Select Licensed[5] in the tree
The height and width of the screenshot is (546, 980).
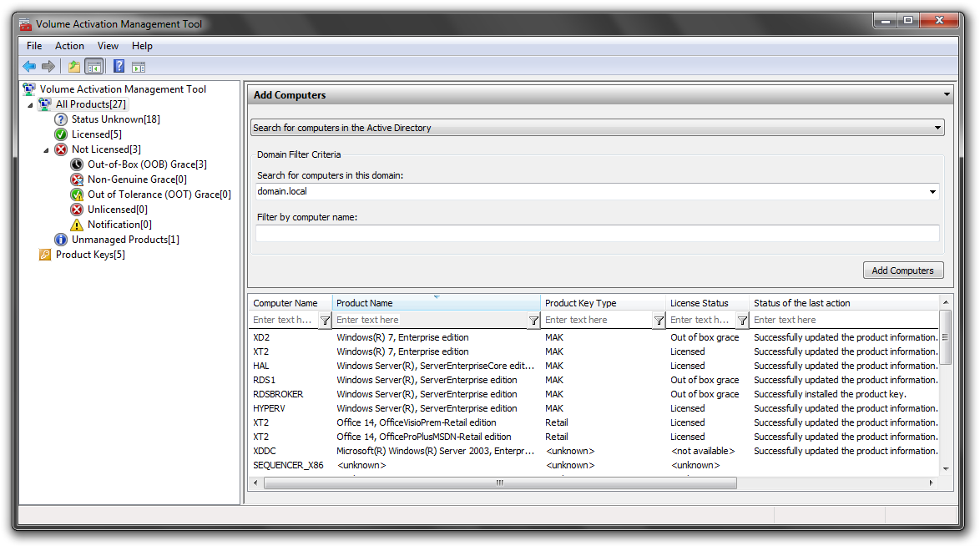pos(96,134)
